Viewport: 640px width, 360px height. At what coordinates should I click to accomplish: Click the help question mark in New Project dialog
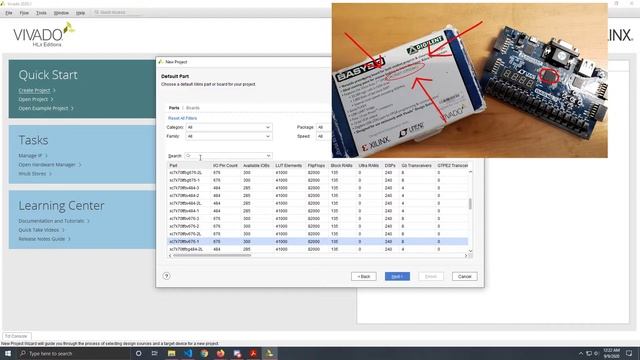pyautogui.click(x=166, y=276)
